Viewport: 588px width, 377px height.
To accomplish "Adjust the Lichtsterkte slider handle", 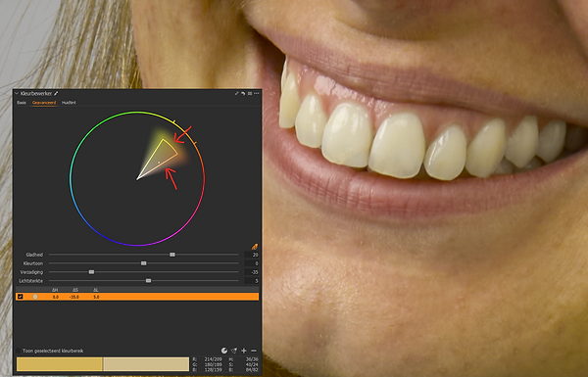I will tap(149, 281).
